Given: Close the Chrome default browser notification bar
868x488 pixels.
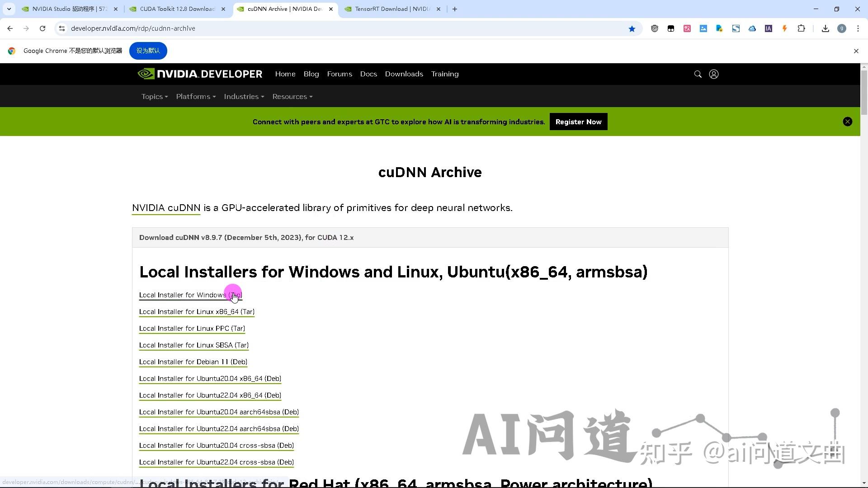Looking at the screenshot, I should 856,51.
